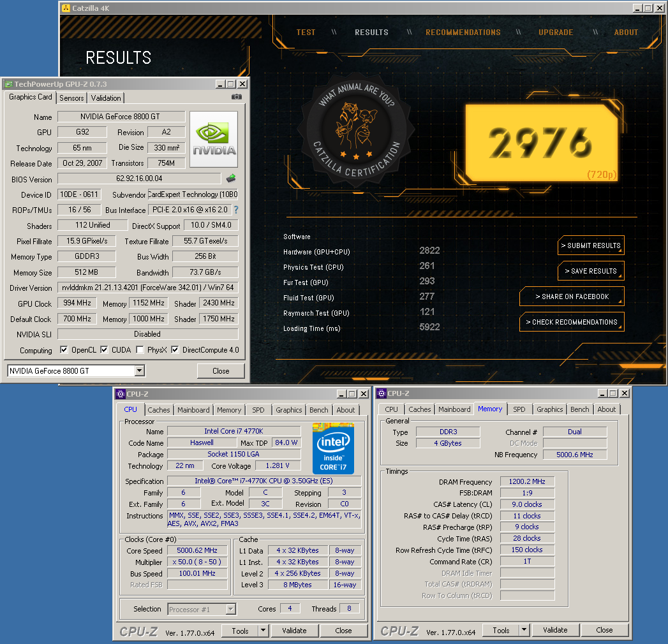The width and height of the screenshot is (668, 644).
Task: Open Bench tab in left CPU-Z window
Action: click(318, 410)
